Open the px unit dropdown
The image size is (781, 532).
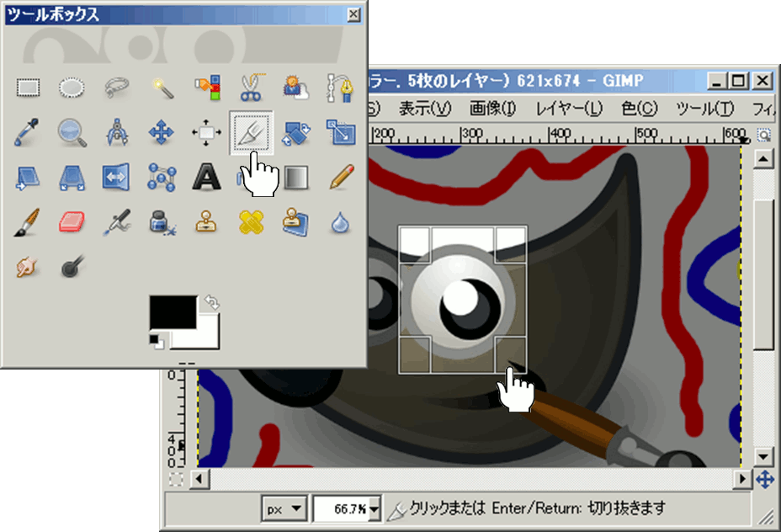[285, 508]
